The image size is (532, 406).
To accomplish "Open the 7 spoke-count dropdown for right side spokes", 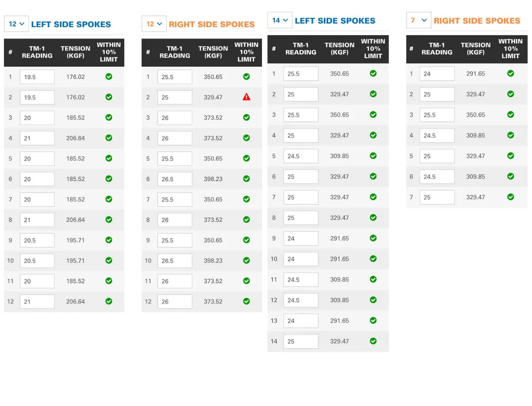I will (x=419, y=20).
